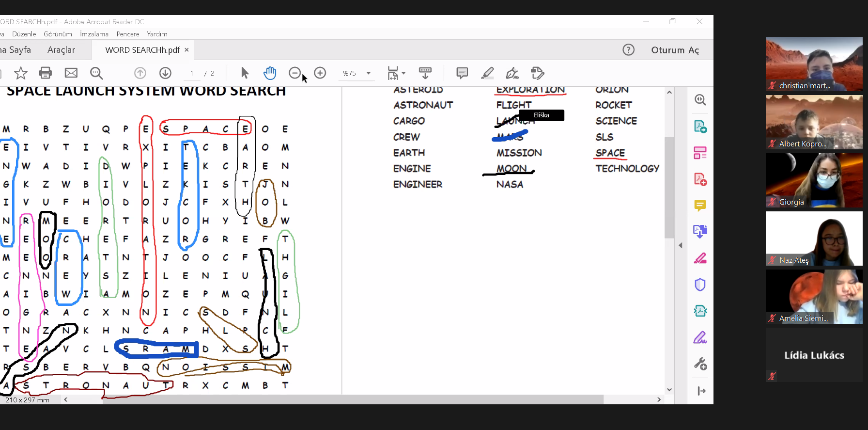Click the Print file icon
Screen dimensions: 868x430
(x=46, y=73)
